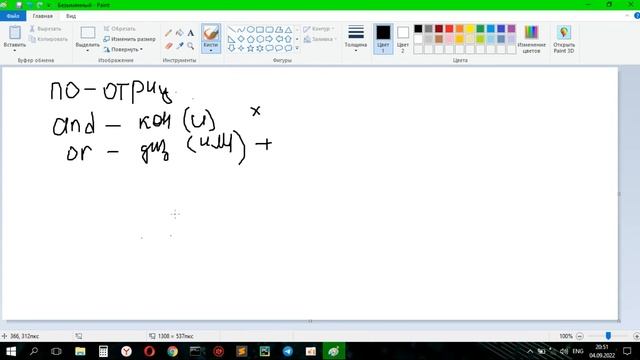
Task: Click the Обрезать crop button
Action: [119, 29]
